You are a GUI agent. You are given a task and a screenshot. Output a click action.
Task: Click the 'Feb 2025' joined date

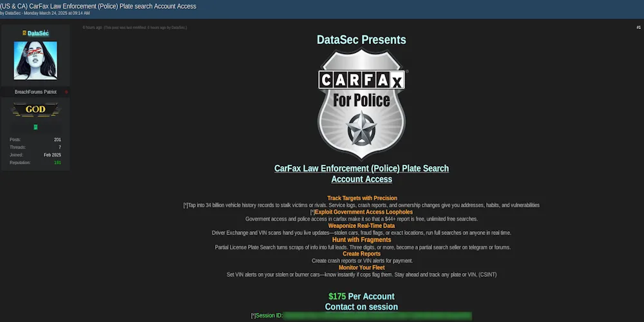tap(53, 155)
